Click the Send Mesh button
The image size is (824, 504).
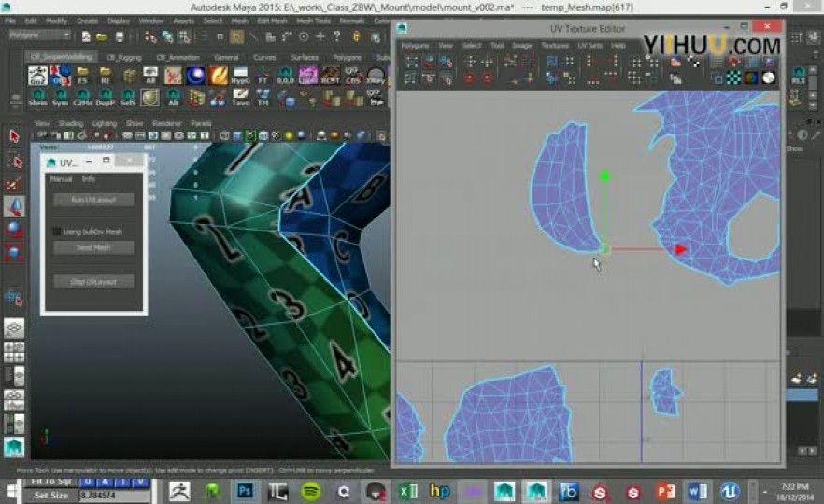(x=93, y=247)
